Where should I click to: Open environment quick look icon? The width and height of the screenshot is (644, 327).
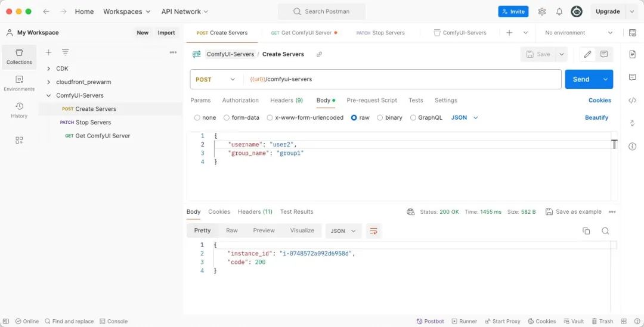pyautogui.click(x=633, y=33)
